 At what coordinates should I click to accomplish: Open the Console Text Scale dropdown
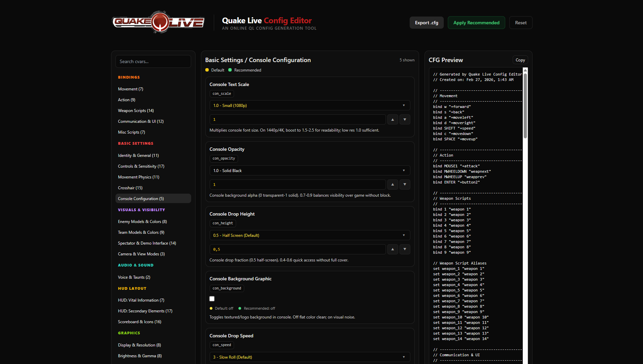[x=309, y=106]
